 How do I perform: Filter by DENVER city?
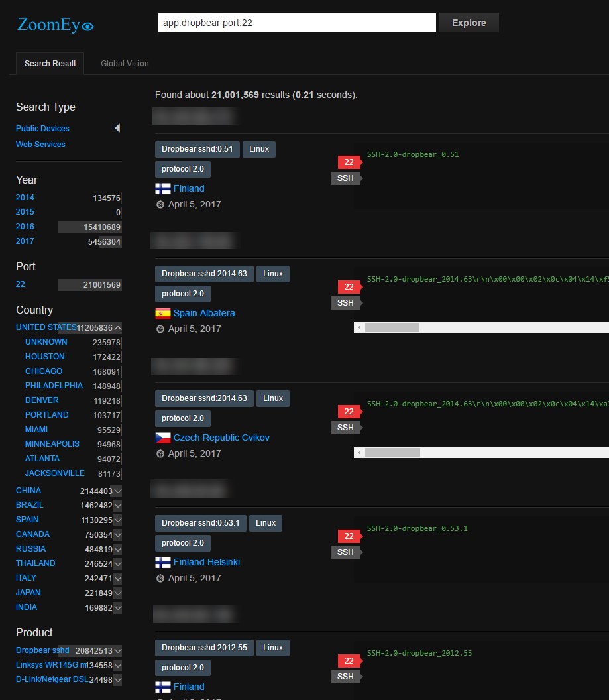42,400
